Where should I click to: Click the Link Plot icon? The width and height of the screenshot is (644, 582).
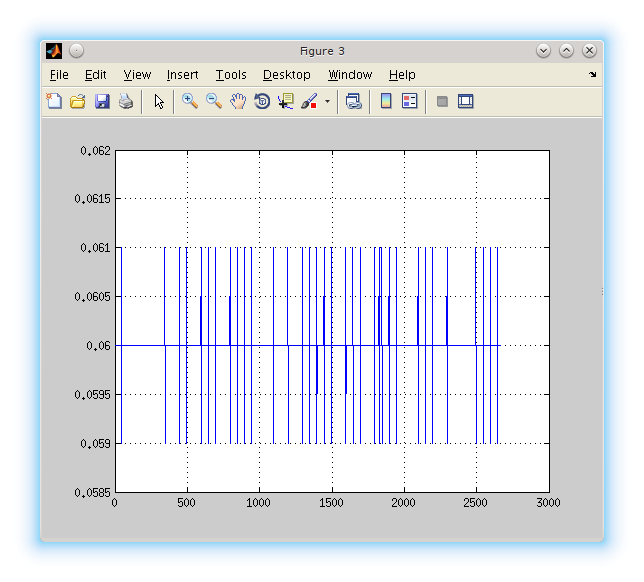coord(353,101)
